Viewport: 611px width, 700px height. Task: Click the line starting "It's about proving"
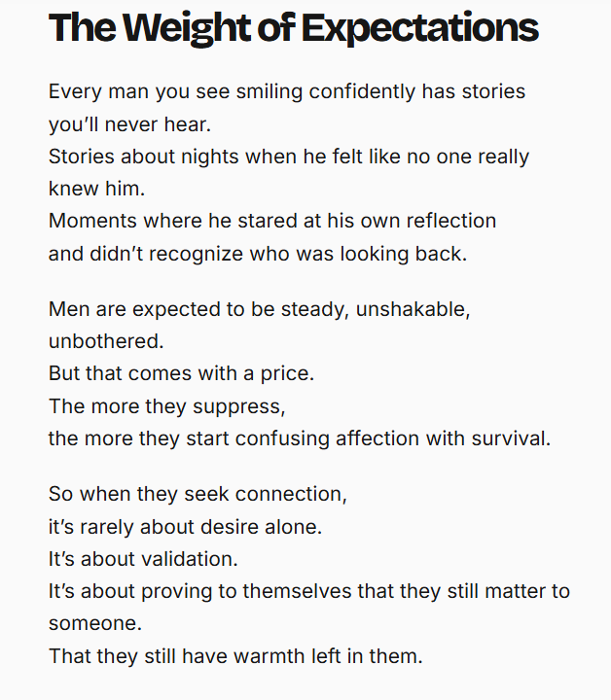pos(309,591)
